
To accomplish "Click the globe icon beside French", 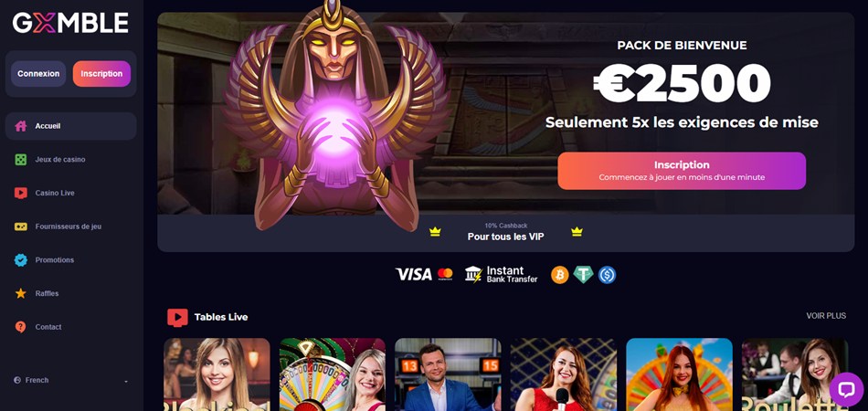I will coord(17,381).
